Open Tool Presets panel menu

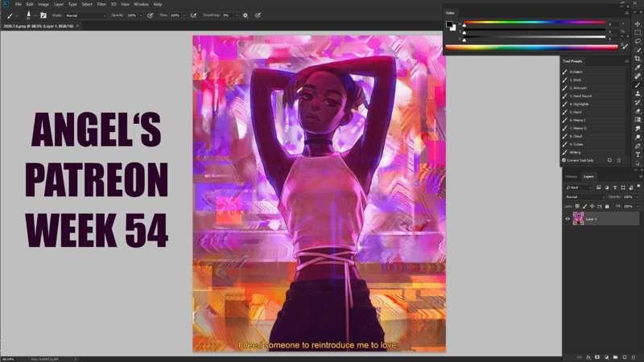627,61
